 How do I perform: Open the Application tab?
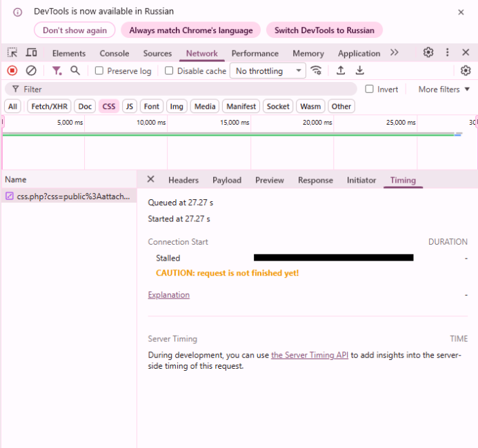coord(359,53)
